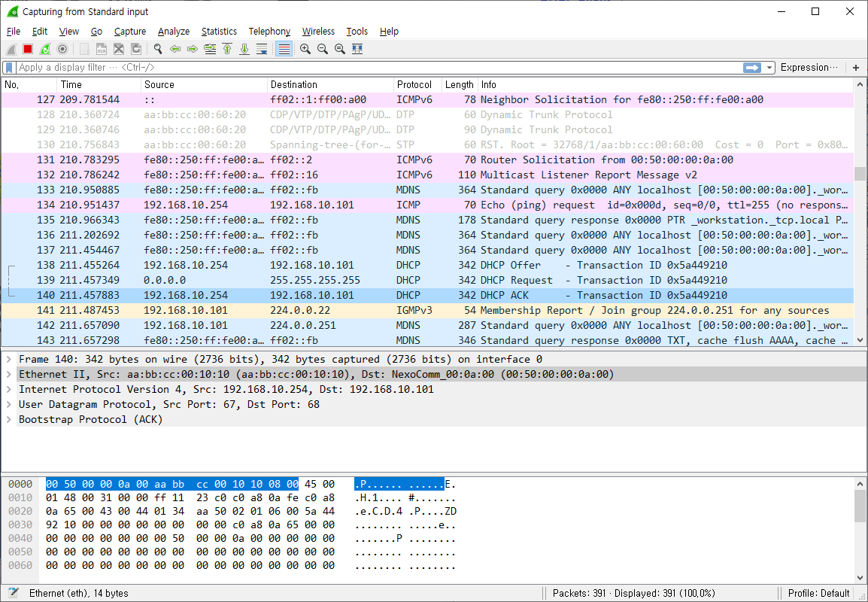Sort by the Protocol column header
Image resolution: width=868 pixels, height=602 pixels.
click(x=418, y=85)
